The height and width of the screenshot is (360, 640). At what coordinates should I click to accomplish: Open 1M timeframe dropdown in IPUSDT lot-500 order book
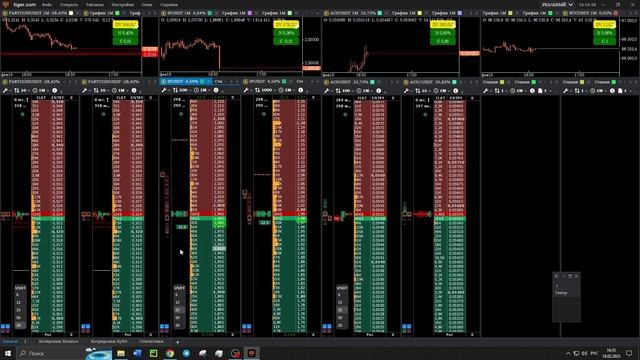coord(202,90)
